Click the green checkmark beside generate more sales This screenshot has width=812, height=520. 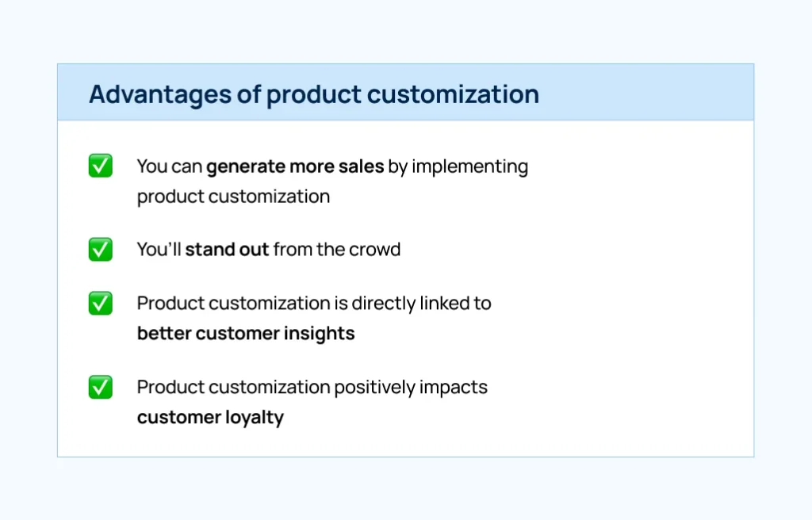click(101, 166)
